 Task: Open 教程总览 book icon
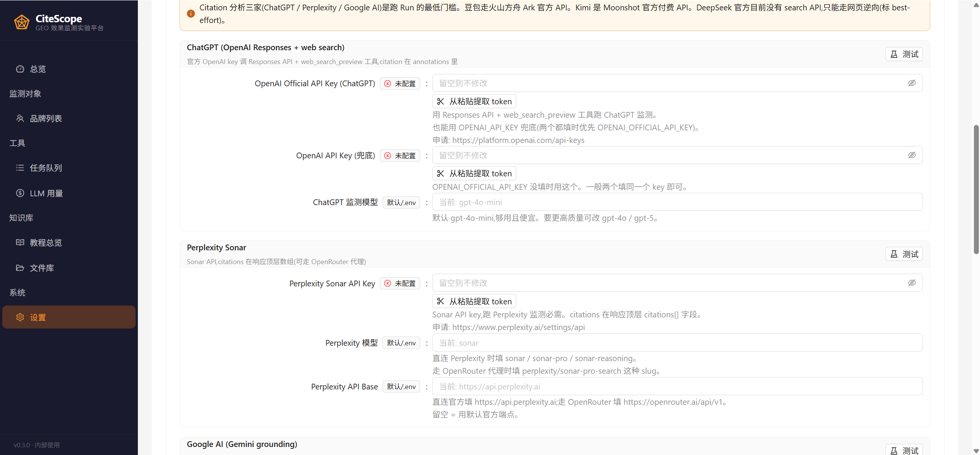[x=20, y=243]
